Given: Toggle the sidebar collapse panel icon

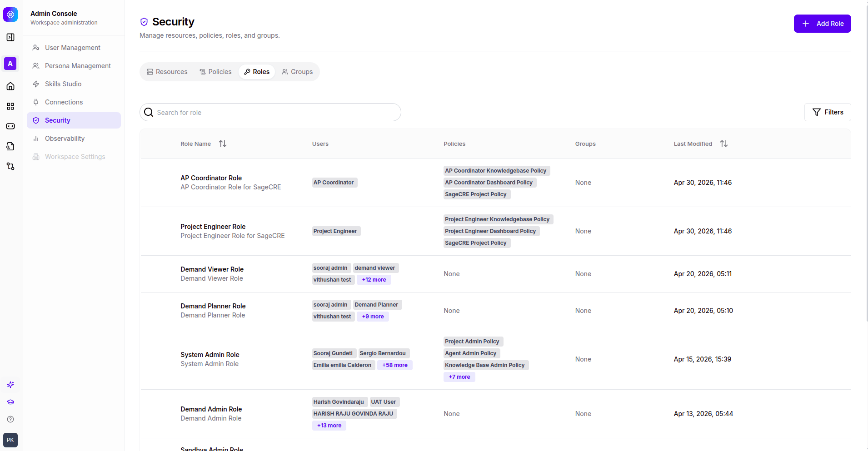Looking at the screenshot, I should point(10,37).
